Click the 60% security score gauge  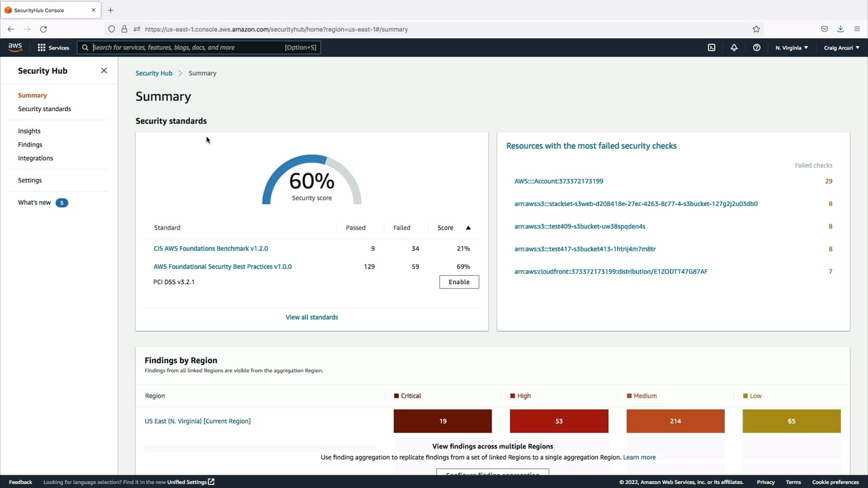(312, 180)
